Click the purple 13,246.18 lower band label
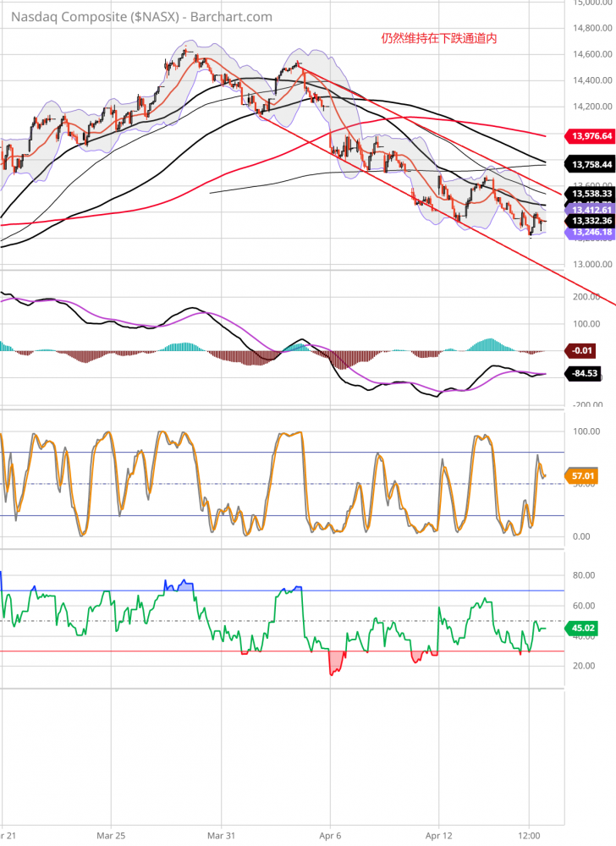The height and width of the screenshot is (846, 616). (591, 232)
